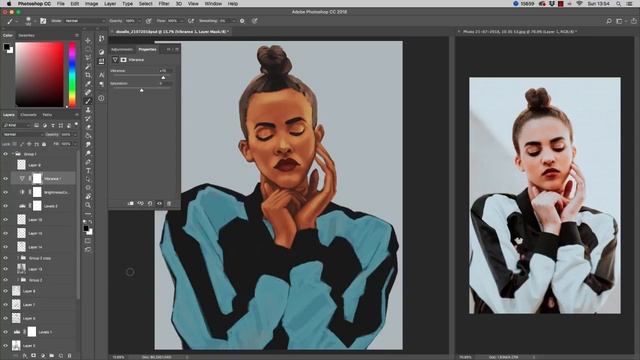Open the Image menu

(91, 4)
